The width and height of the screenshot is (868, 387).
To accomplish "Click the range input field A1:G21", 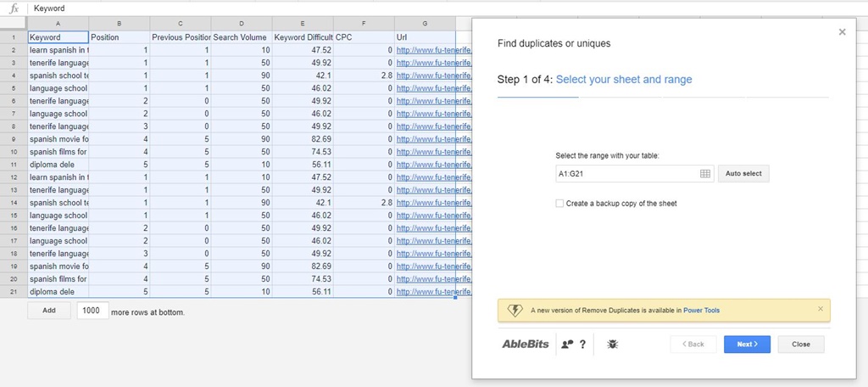I will (x=626, y=173).
